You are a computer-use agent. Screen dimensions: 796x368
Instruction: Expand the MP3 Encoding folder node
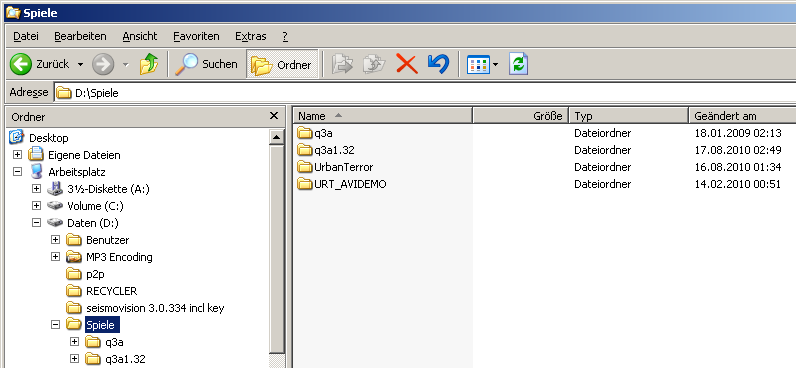(x=56, y=257)
